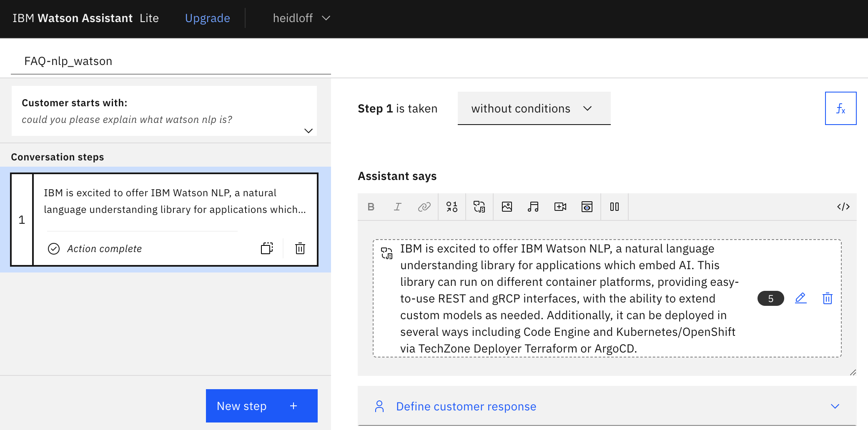868x430 pixels.
Task: Click the Upgrade link
Action: tap(208, 18)
